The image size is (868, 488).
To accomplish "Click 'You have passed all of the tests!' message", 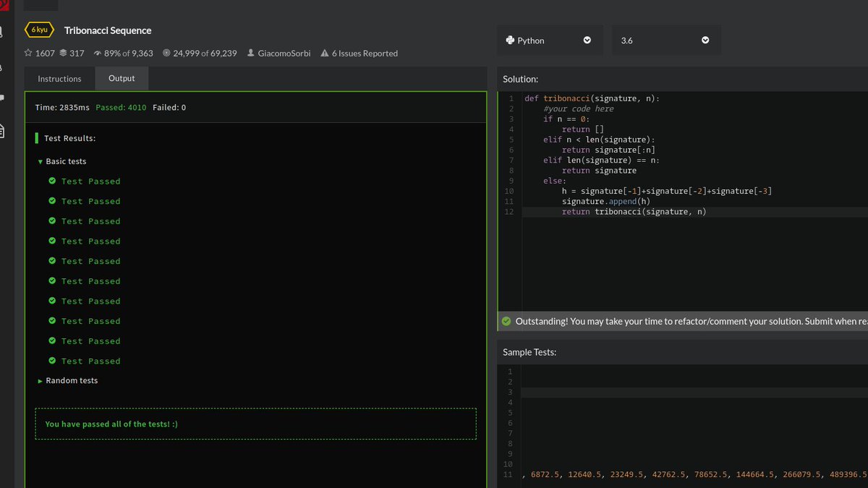I will point(111,424).
